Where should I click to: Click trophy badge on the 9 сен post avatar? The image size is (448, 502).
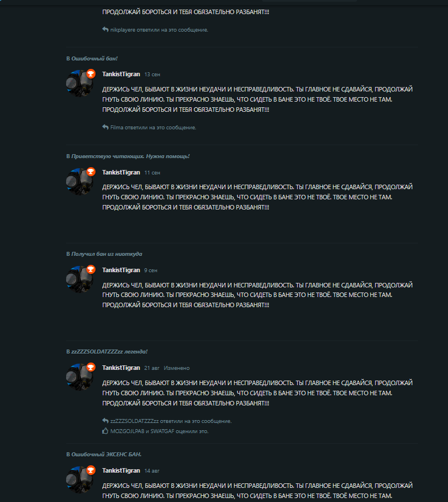[91, 269]
